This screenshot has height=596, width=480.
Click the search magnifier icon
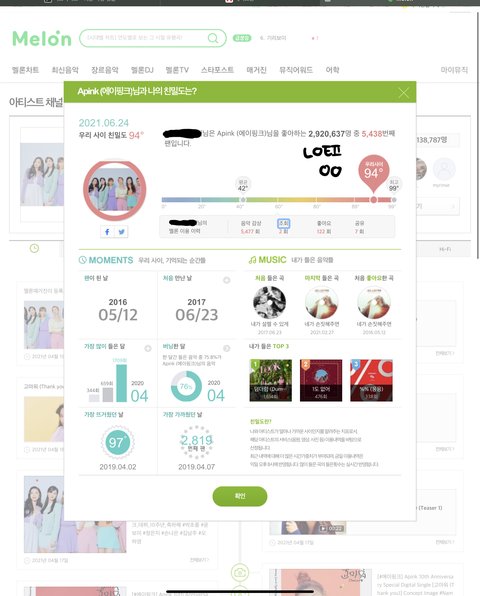213,38
